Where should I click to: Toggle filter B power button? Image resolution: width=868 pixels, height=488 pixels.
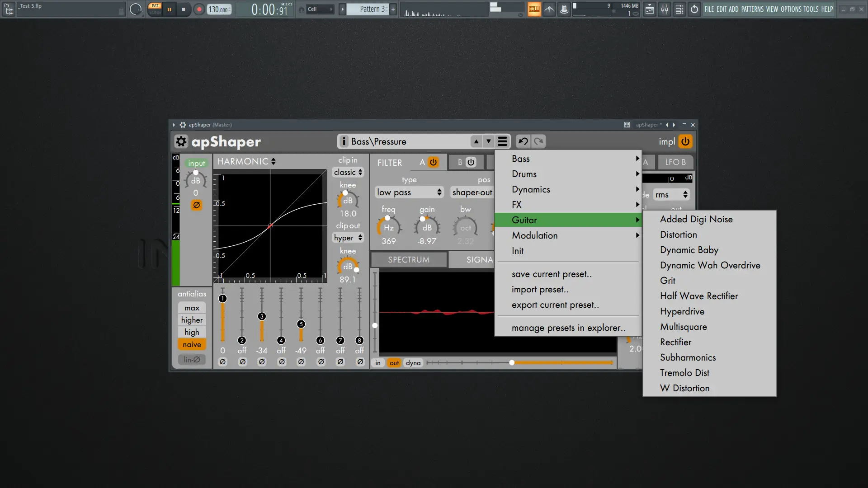click(471, 162)
